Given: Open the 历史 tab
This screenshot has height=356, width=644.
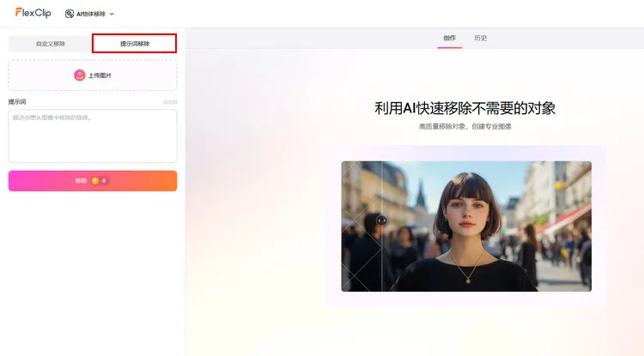Looking at the screenshot, I should 480,38.
